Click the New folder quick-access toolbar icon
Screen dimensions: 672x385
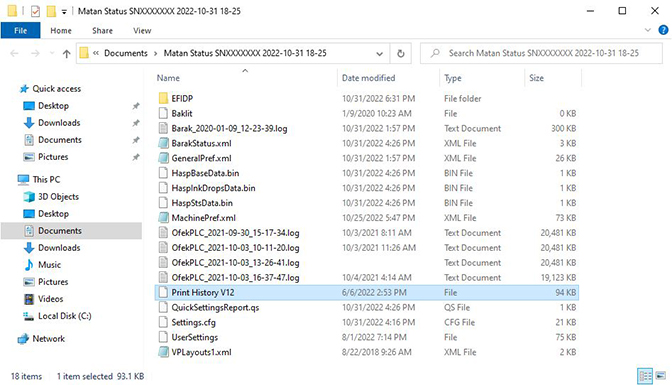coord(51,11)
